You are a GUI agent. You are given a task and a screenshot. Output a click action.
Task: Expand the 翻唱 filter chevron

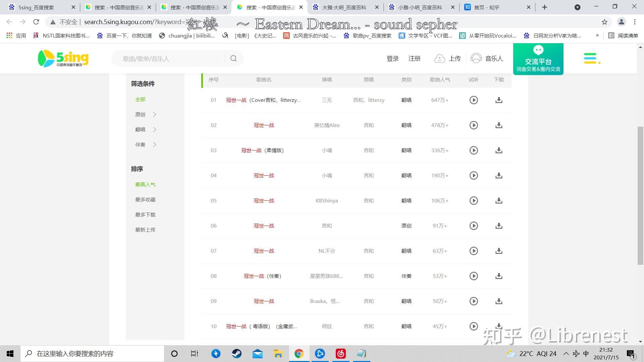155,130
